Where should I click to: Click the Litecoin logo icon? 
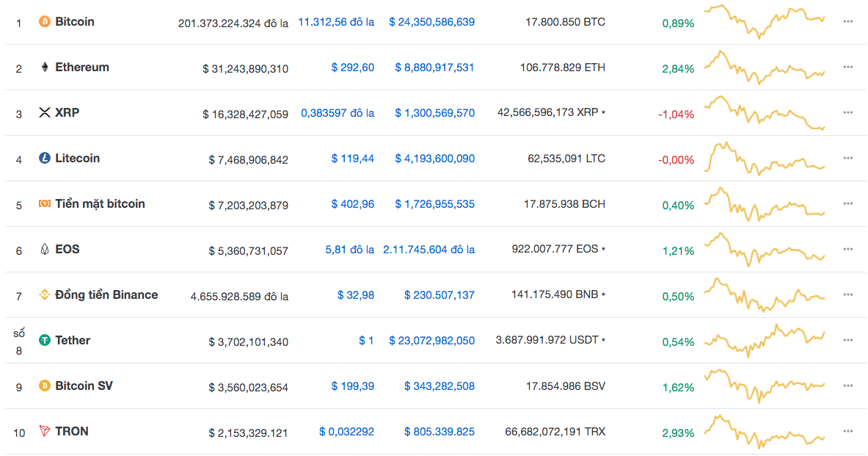point(45,159)
